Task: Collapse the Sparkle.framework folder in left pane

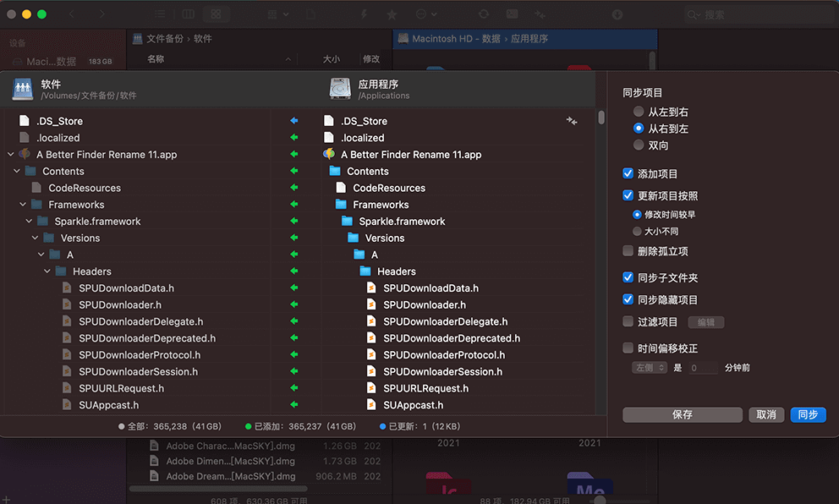Action: tap(29, 222)
